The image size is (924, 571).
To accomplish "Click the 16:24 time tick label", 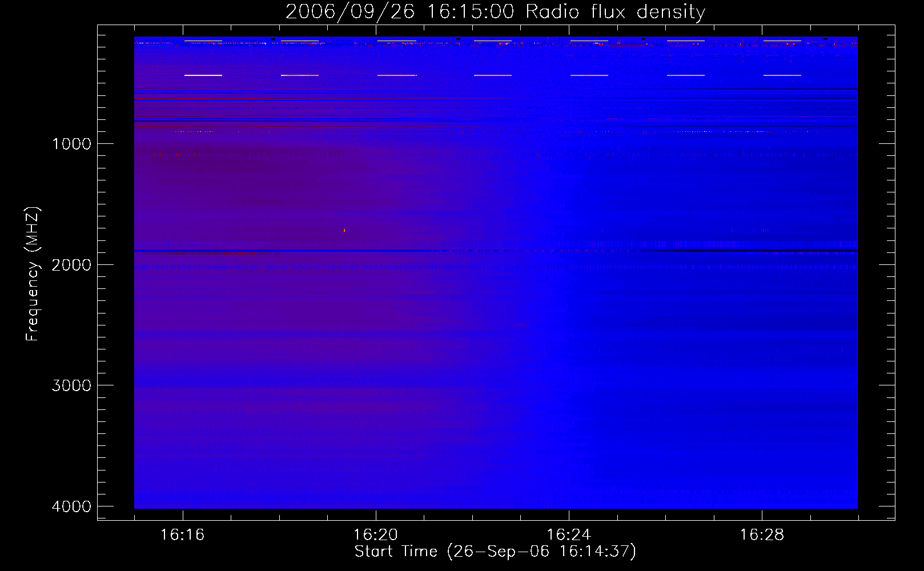I will click(569, 535).
